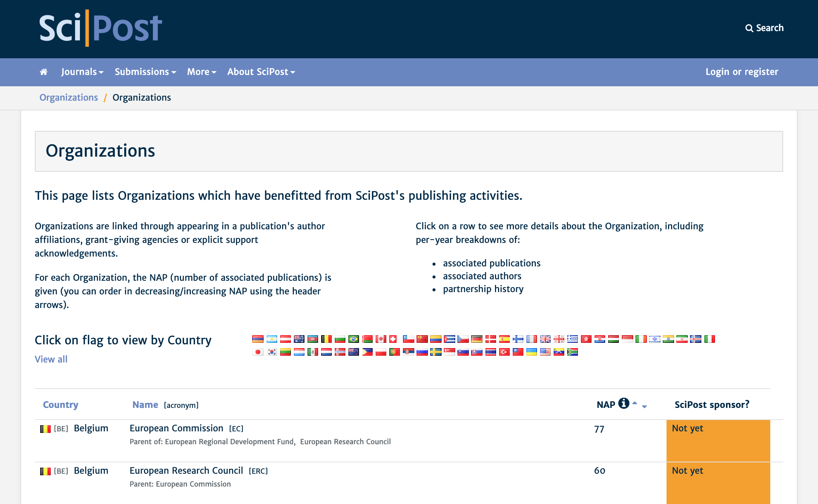Open the Organizations breadcrumb link
The width and height of the screenshot is (818, 504).
pos(69,98)
